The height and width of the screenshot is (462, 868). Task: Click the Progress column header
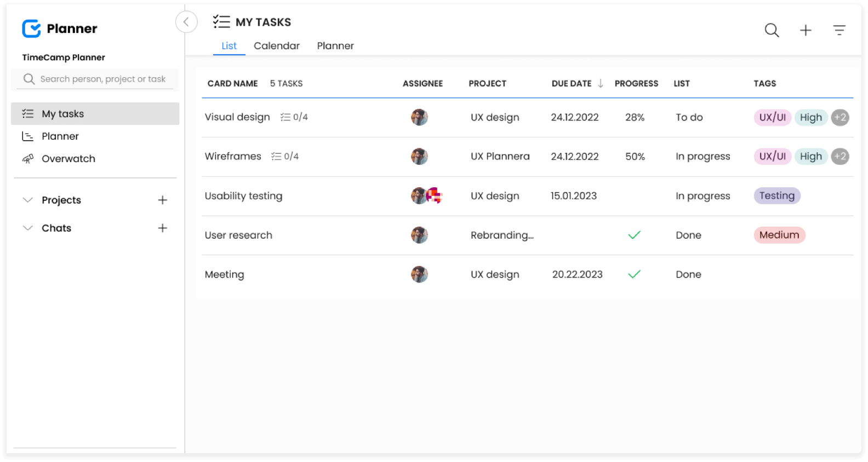click(636, 84)
